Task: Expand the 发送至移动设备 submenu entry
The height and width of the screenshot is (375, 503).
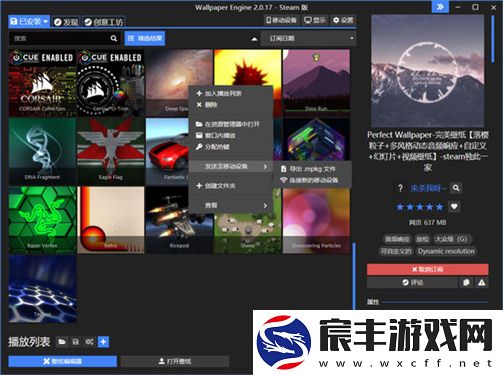Action: [231, 166]
